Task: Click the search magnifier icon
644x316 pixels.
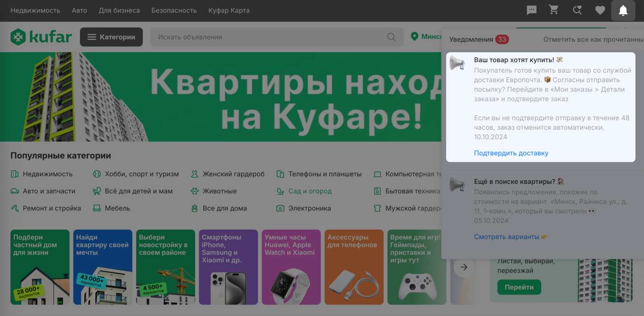Action: pyautogui.click(x=391, y=37)
